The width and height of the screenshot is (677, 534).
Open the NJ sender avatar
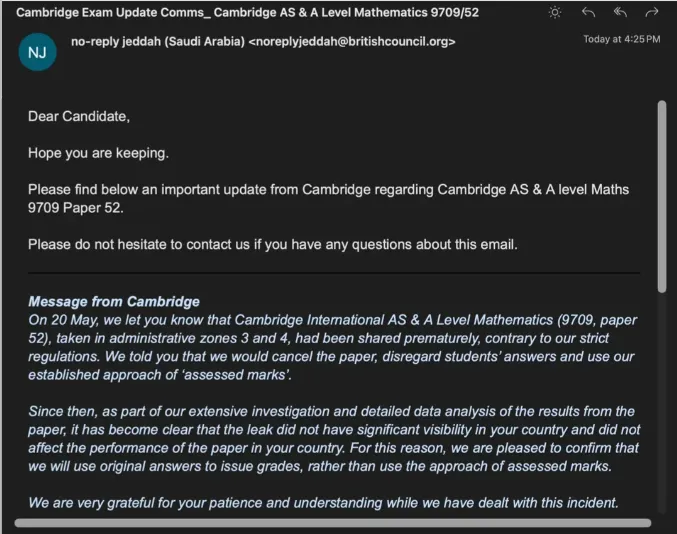point(38,52)
